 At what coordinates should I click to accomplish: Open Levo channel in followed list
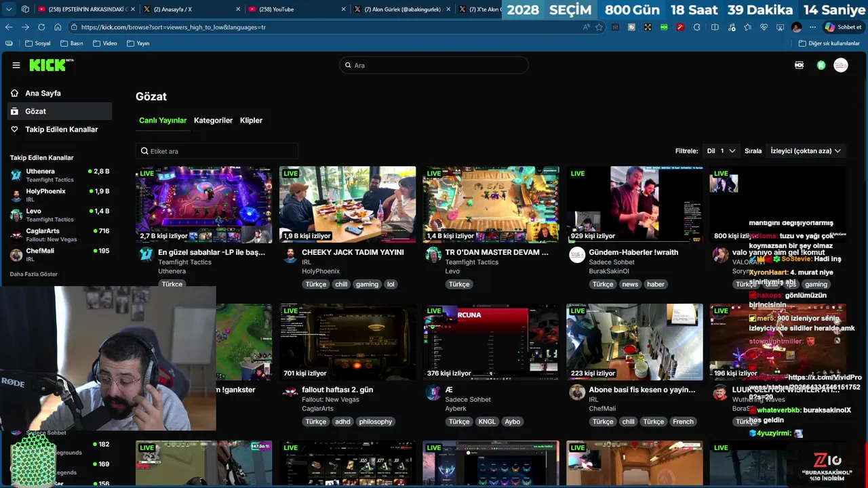pos(60,215)
